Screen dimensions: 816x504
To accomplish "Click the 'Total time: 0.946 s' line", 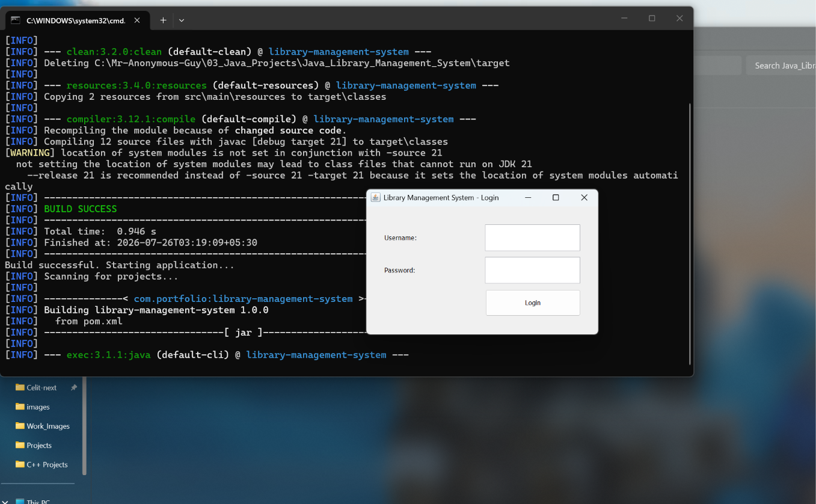I will click(x=100, y=231).
